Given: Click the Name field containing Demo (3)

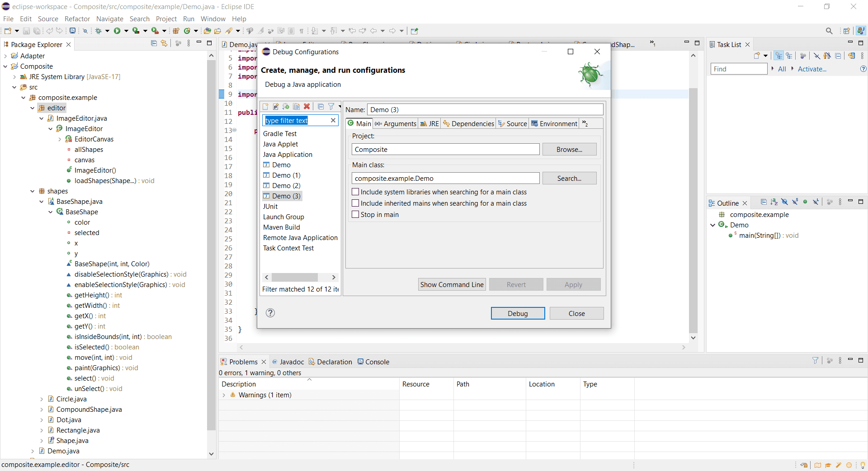Looking at the screenshot, I should coord(485,109).
